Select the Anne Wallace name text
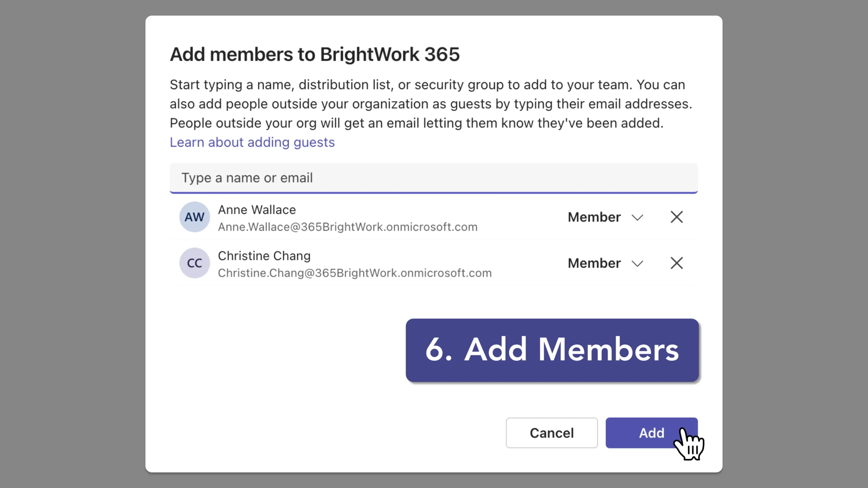868x488 pixels. click(x=257, y=210)
